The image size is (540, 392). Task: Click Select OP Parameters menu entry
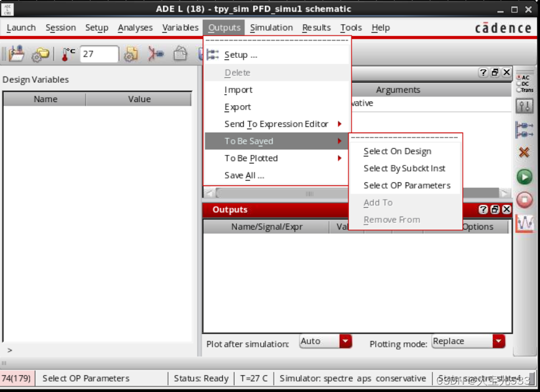pyautogui.click(x=407, y=185)
